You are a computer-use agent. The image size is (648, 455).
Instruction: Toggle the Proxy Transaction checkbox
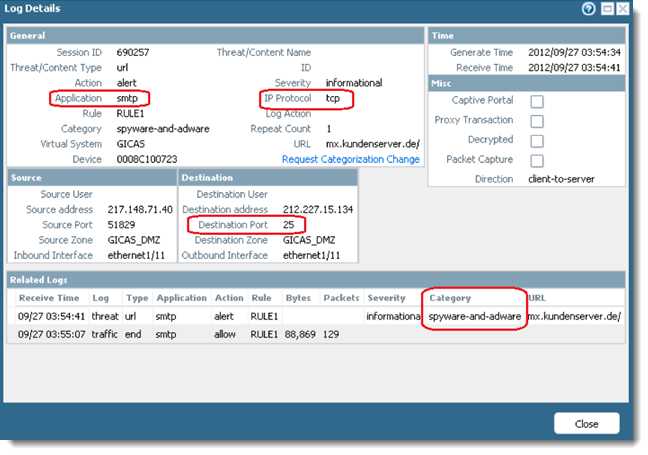(537, 121)
